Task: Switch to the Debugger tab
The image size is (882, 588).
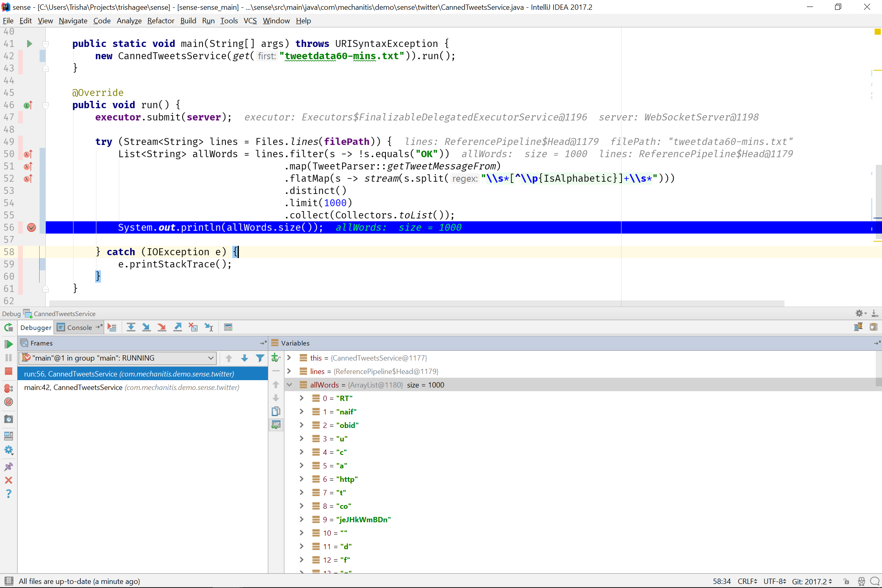Action: pyautogui.click(x=36, y=327)
